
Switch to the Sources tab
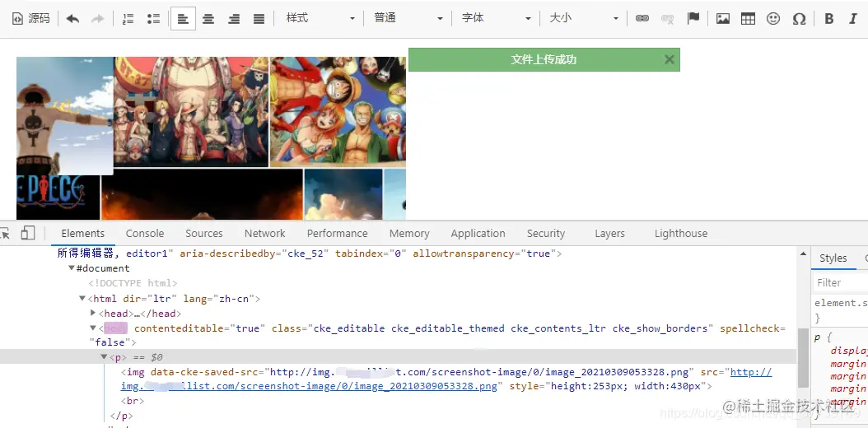(x=203, y=234)
